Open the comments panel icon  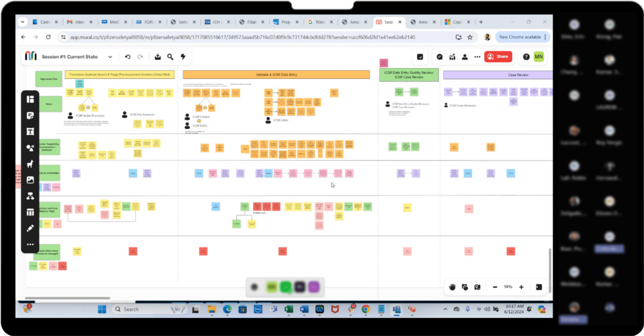tap(440, 57)
